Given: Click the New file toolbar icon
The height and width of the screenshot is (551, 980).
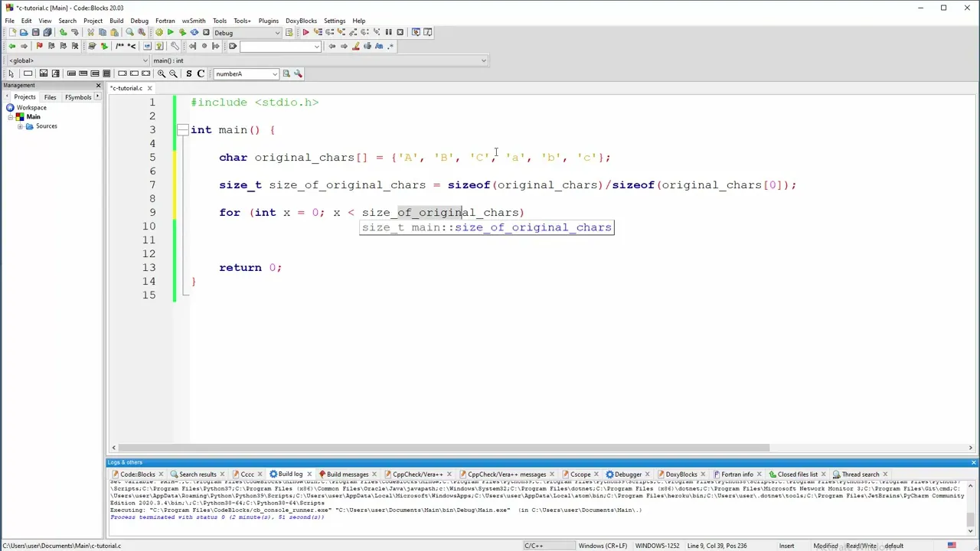Looking at the screenshot, I should click(x=12, y=32).
